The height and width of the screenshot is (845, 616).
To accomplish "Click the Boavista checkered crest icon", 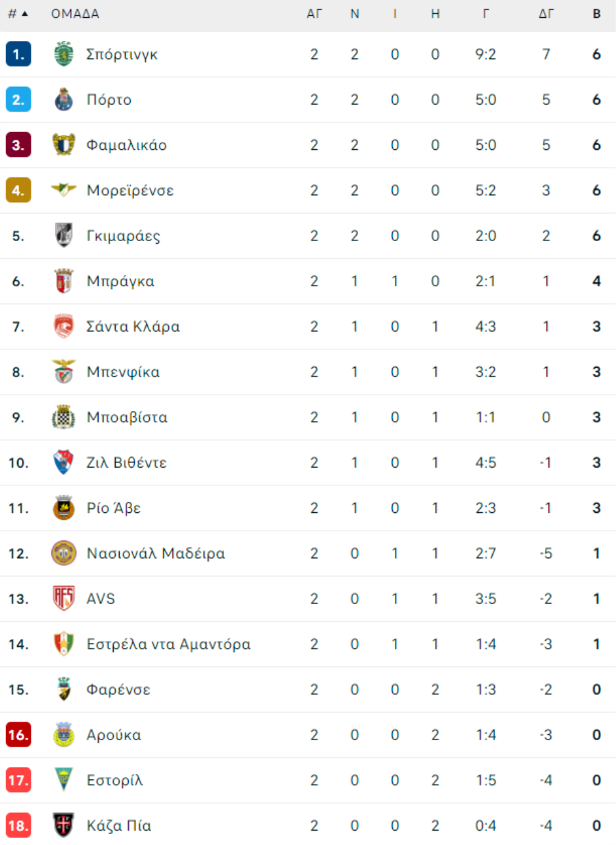I will pyautogui.click(x=64, y=417).
